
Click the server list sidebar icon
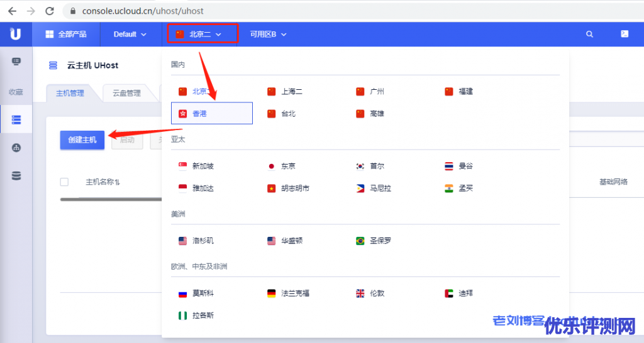tap(16, 119)
